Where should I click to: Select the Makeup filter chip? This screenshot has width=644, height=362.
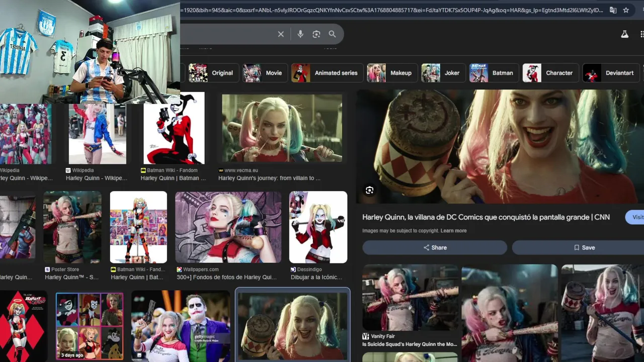[392, 73]
